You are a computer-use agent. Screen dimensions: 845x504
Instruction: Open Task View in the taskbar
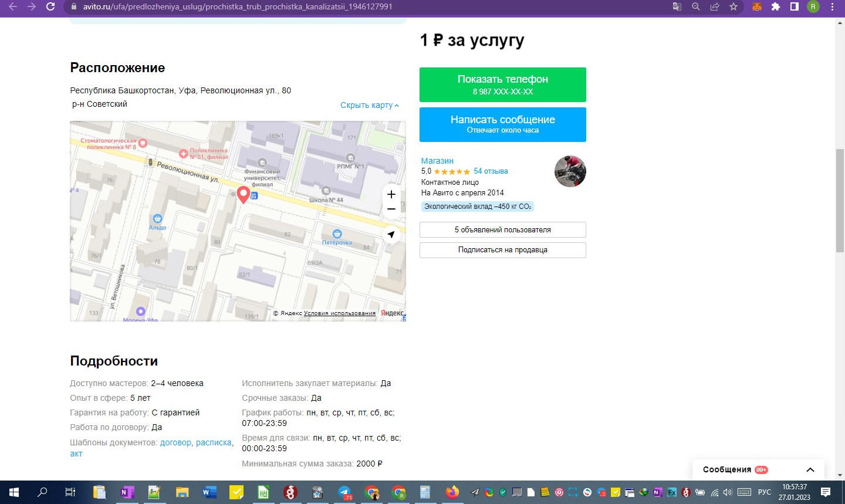coord(70,492)
